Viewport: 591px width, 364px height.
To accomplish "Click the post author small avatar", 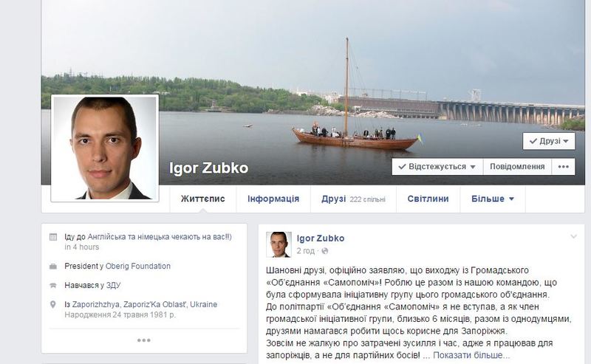I will pos(279,244).
